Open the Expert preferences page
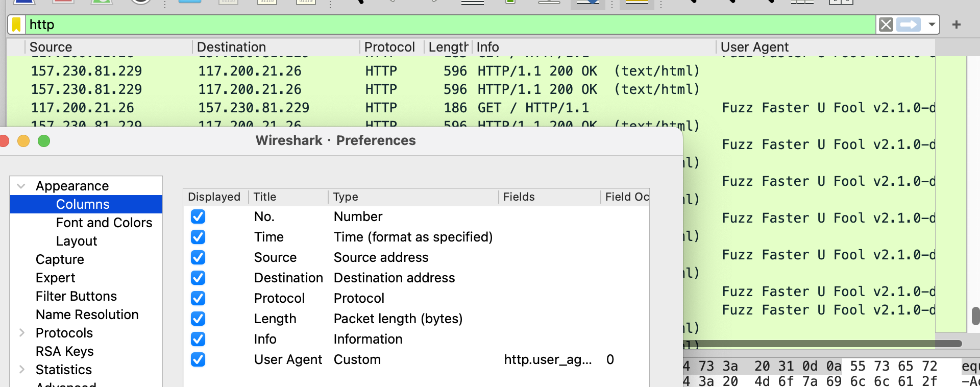980x387 pixels. tap(55, 278)
